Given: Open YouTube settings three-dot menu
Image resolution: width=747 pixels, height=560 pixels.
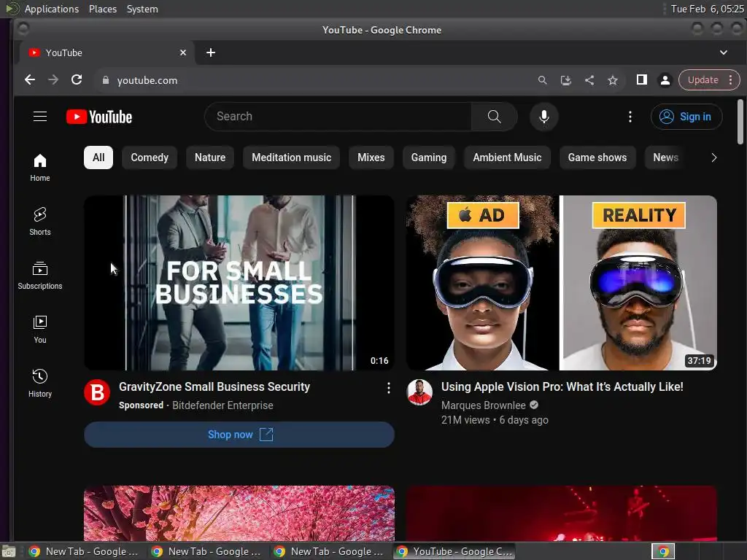Looking at the screenshot, I should pyautogui.click(x=630, y=117).
